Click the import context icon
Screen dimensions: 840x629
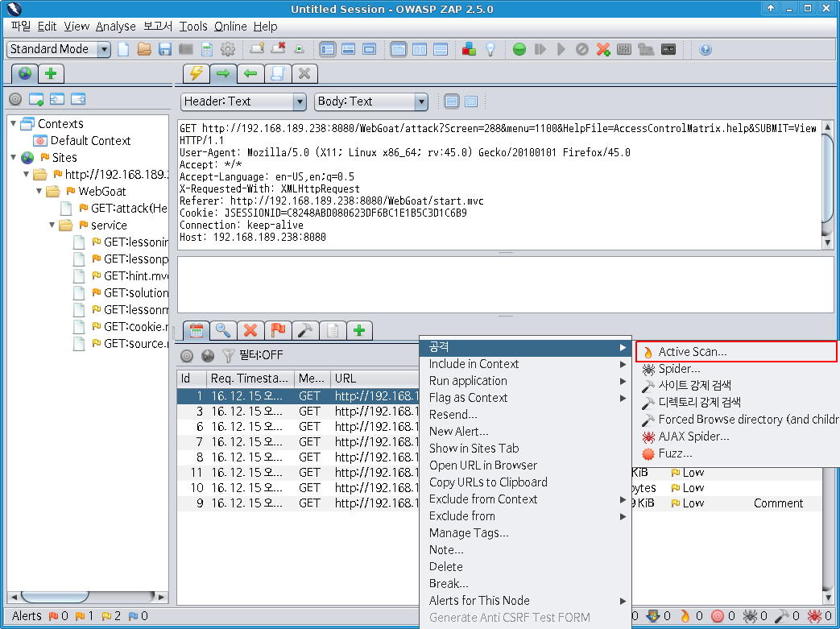(x=57, y=99)
